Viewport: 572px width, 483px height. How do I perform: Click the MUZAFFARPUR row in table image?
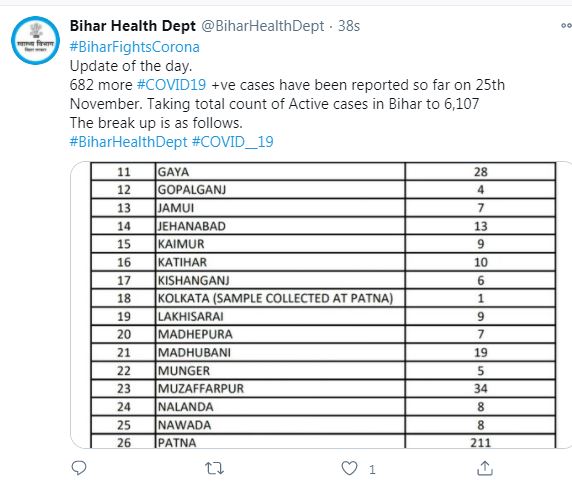(x=323, y=389)
